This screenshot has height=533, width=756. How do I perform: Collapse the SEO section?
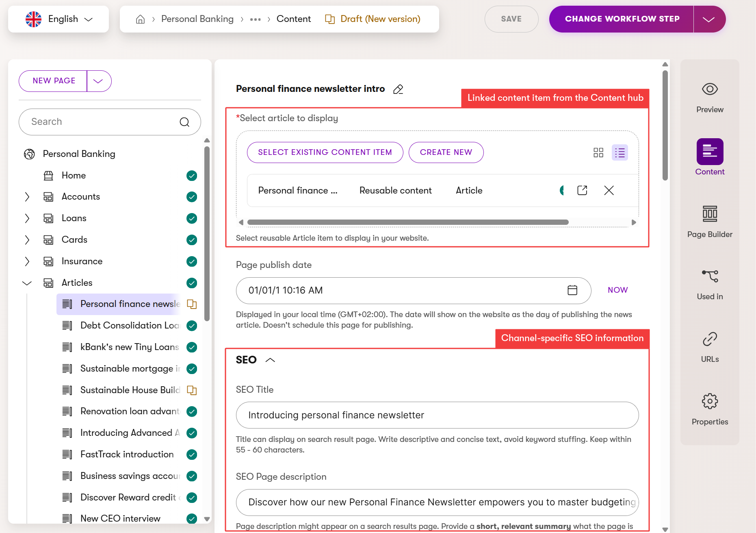tap(270, 360)
